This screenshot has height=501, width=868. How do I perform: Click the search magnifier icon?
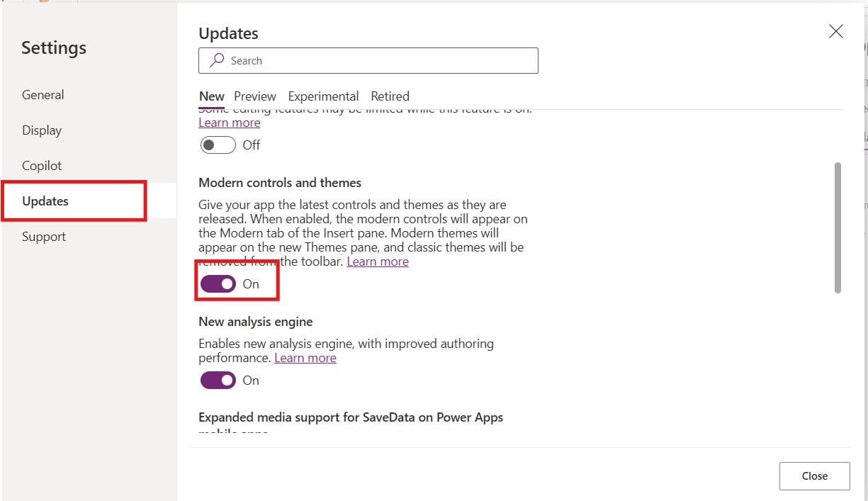pyautogui.click(x=218, y=61)
